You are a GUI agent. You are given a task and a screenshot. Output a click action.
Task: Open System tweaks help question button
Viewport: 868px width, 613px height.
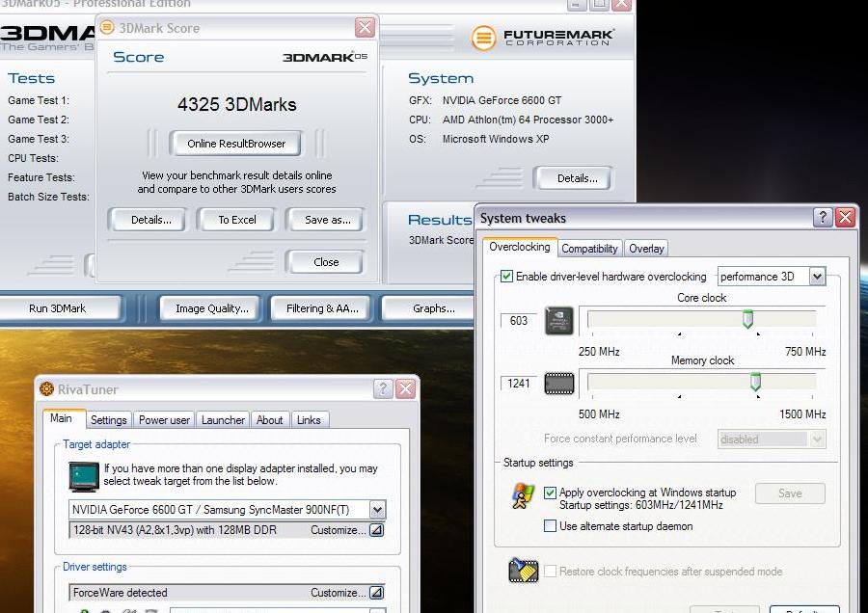[823, 218]
